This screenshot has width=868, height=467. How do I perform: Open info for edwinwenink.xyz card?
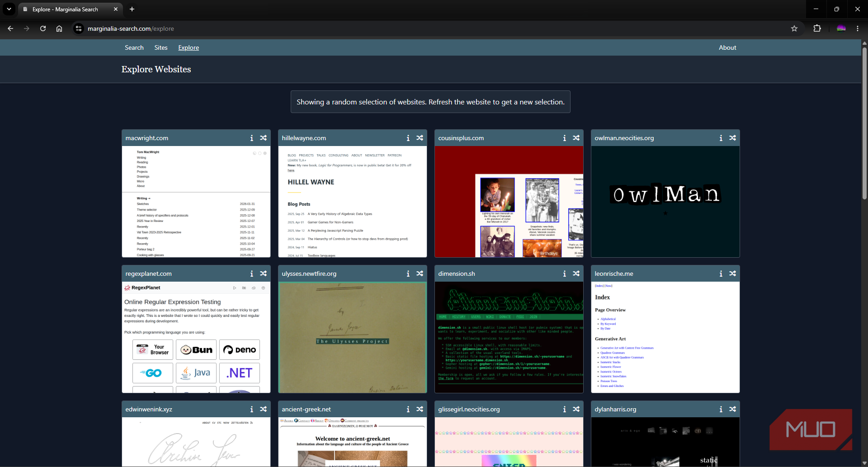pyautogui.click(x=252, y=409)
